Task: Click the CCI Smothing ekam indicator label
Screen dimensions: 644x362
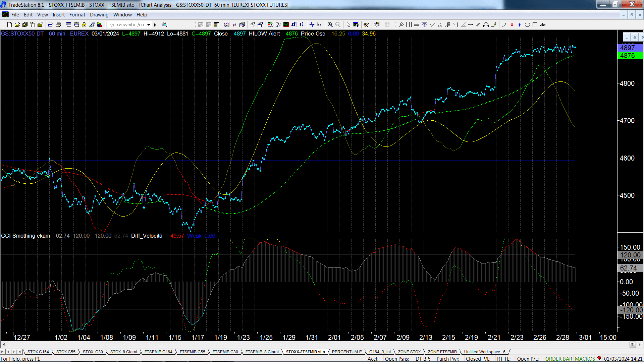Action: (25, 236)
